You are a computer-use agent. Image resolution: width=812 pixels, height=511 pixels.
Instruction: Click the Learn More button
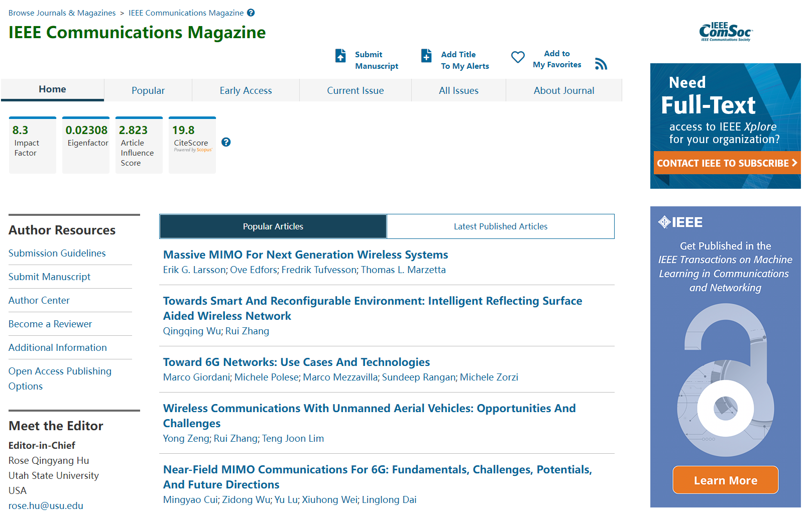point(726,480)
